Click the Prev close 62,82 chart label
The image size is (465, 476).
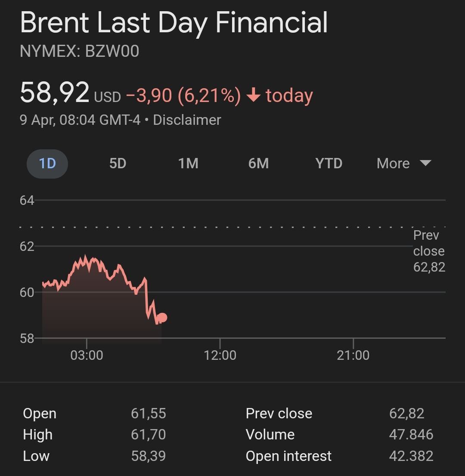(429, 251)
